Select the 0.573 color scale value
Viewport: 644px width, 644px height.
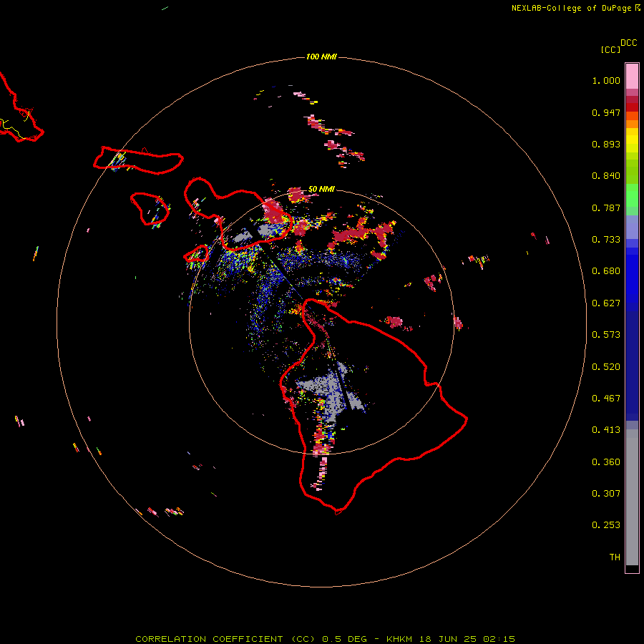(606, 335)
